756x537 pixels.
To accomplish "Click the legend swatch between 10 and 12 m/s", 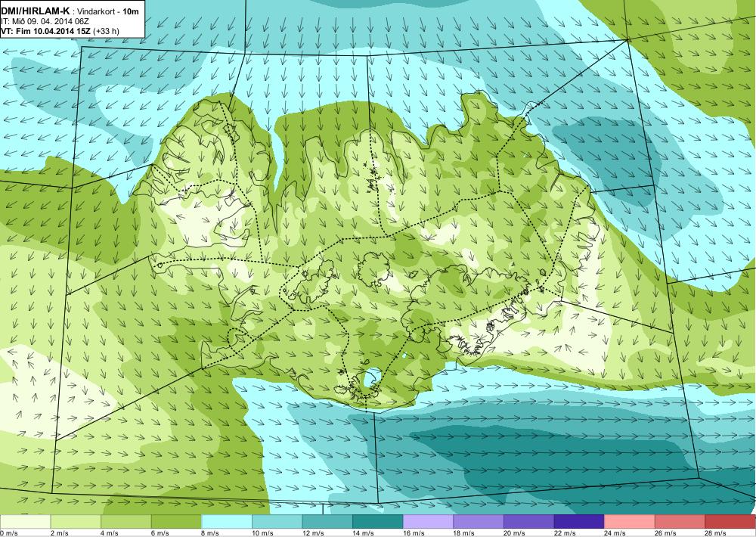I will 277,522.
